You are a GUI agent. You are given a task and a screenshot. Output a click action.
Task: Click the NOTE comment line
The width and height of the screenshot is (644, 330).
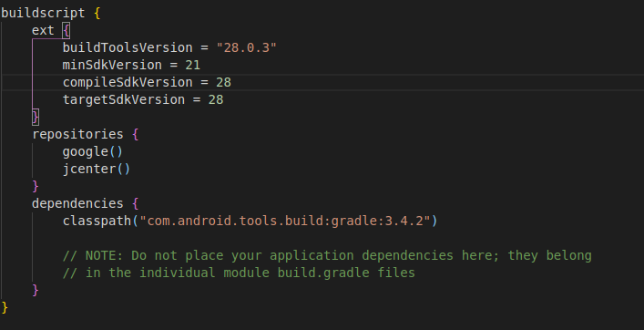click(x=327, y=255)
